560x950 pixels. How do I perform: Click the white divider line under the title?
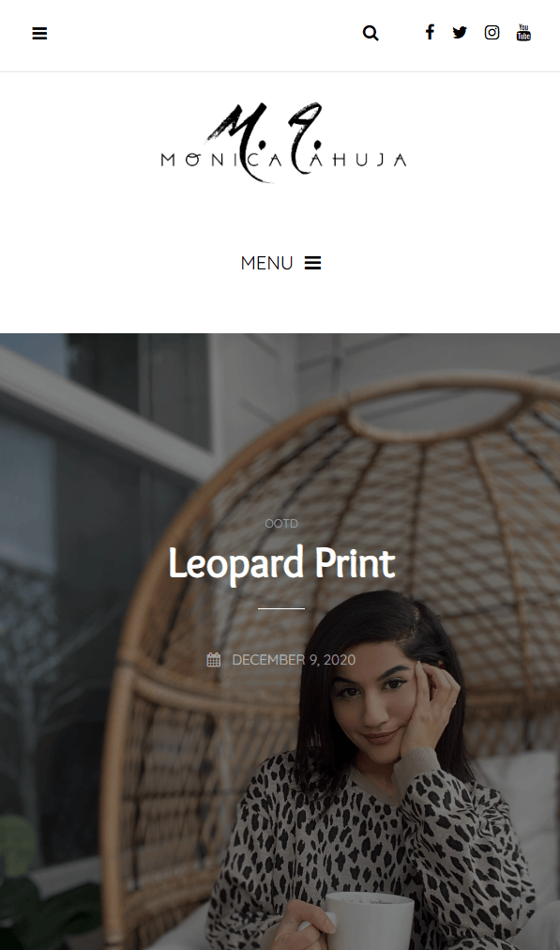coord(280,607)
